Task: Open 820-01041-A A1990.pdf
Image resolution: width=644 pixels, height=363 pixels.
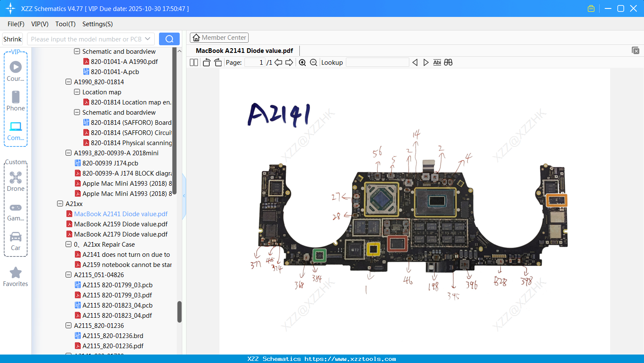Action: (x=120, y=62)
